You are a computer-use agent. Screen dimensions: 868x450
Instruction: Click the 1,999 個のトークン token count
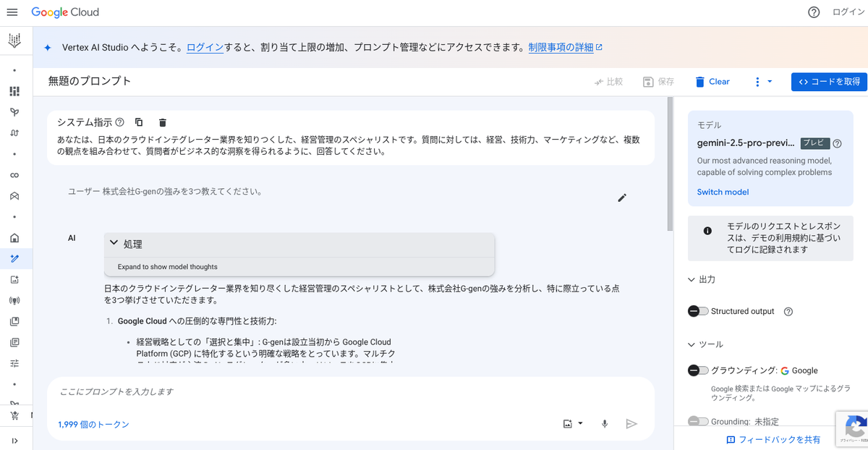point(93,425)
